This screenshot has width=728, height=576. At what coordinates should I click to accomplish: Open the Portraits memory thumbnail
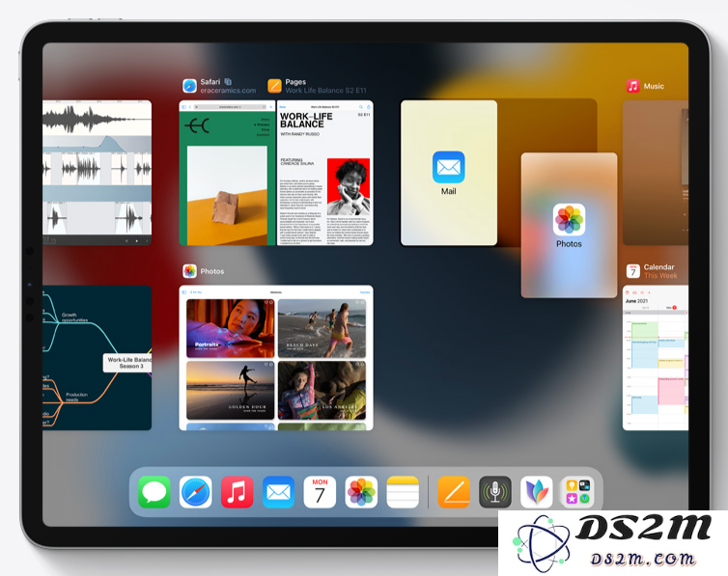click(x=231, y=328)
